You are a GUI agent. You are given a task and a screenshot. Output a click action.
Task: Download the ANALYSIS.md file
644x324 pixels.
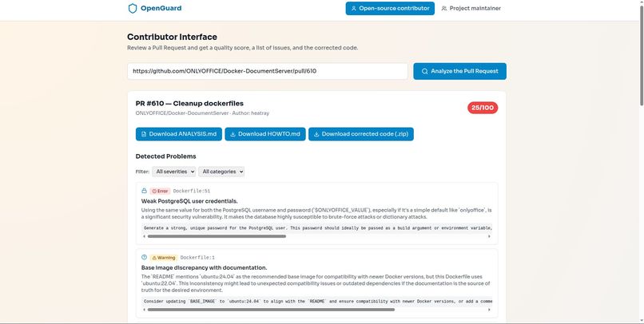pyautogui.click(x=179, y=134)
